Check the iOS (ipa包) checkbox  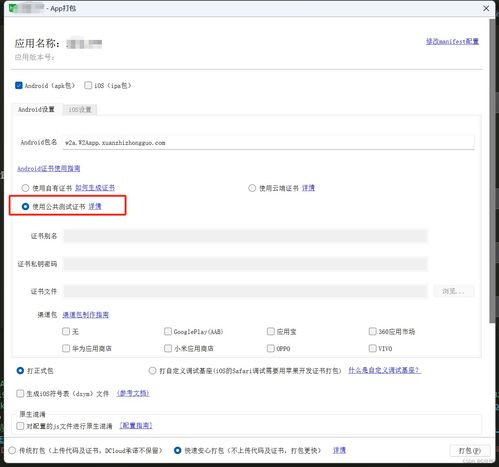(x=88, y=85)
